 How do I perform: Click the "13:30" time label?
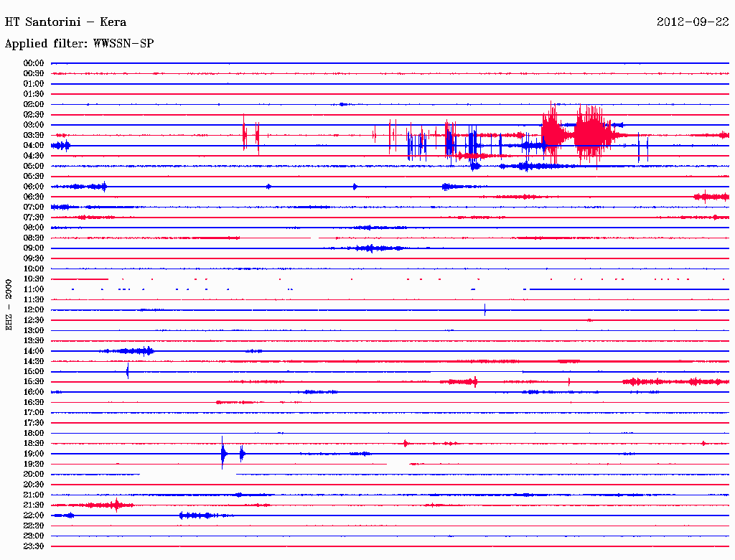tap(34, 341)
